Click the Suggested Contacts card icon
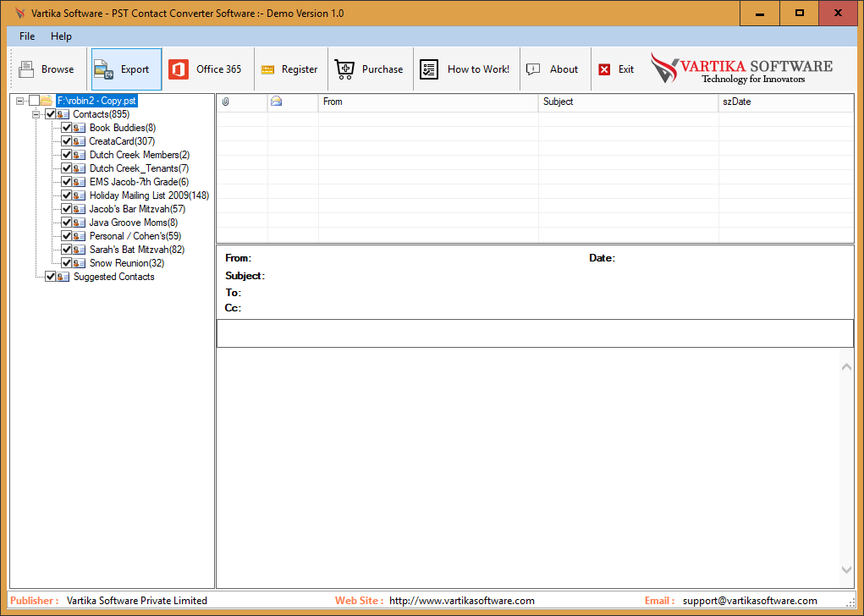 point(63,277)
